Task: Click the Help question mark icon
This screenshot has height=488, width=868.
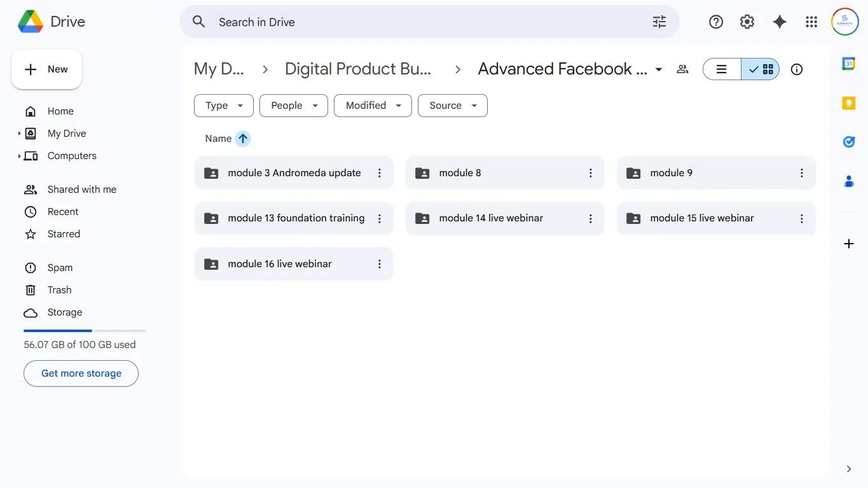Action: point(716,22)
